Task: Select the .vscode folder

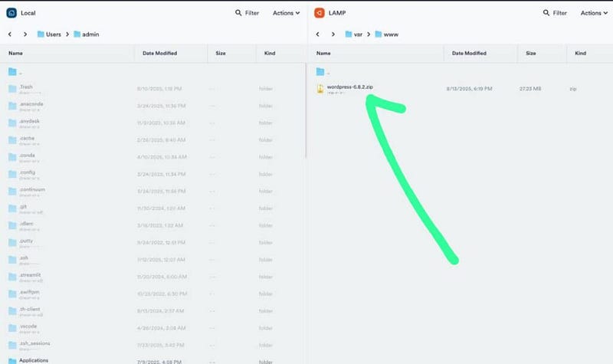Action: pyautogui.click(x=152, y=328)
